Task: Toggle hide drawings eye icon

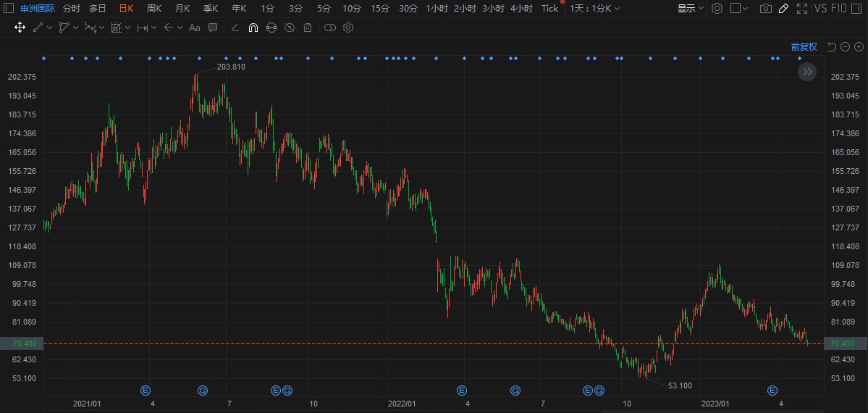Action: (x=290, y=28)
